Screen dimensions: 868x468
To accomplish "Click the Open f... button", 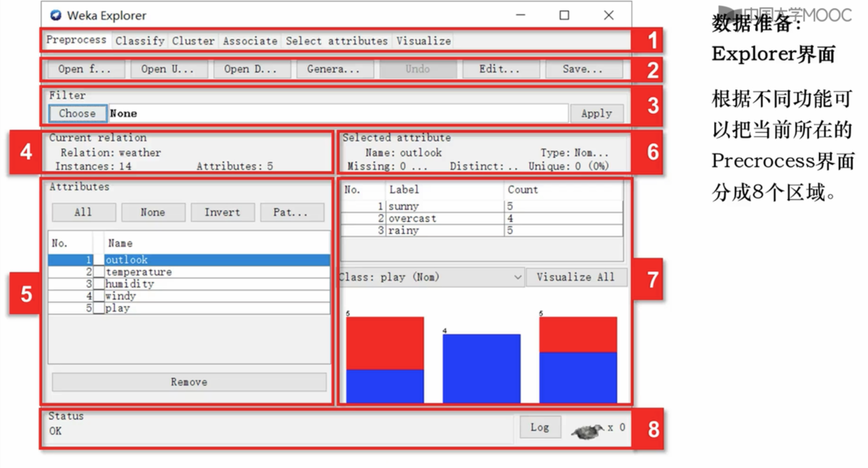I will pos(85,69).
